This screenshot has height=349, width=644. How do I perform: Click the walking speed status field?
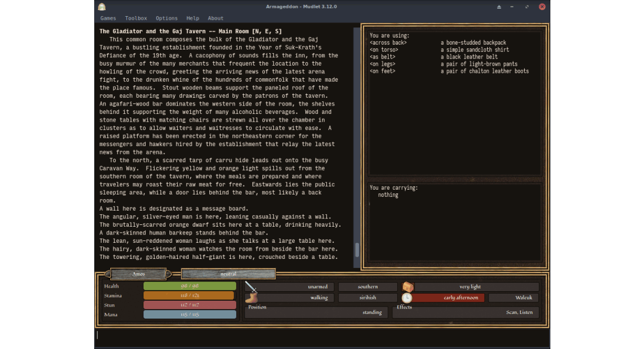pos(295,298)
